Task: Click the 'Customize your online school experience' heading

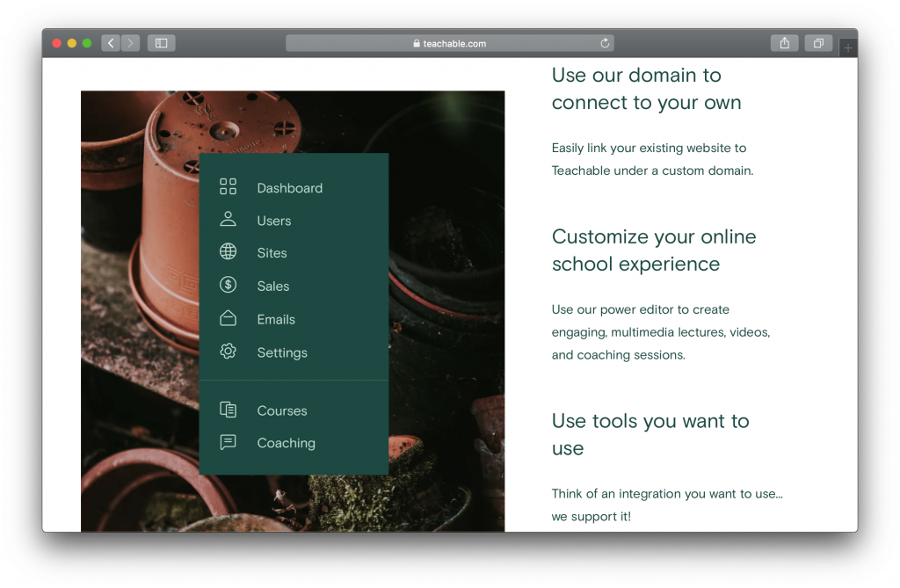Action: [x=654, y=250]
